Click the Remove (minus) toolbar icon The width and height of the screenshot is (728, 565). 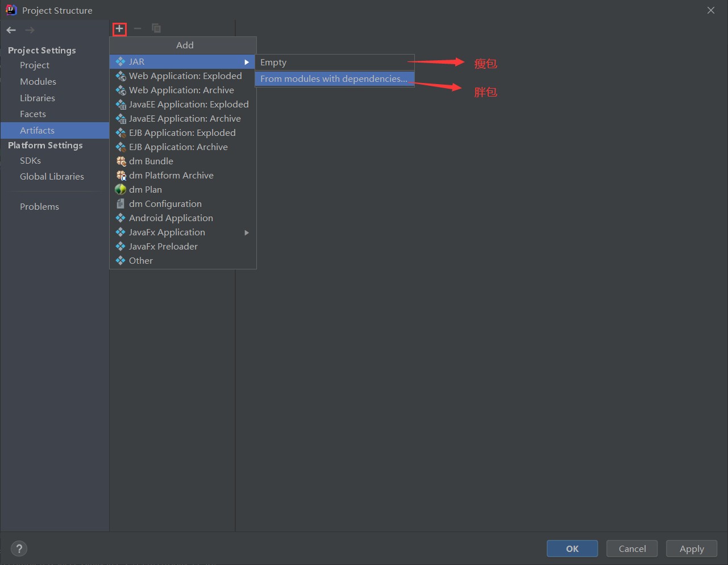tap(138, 28)
